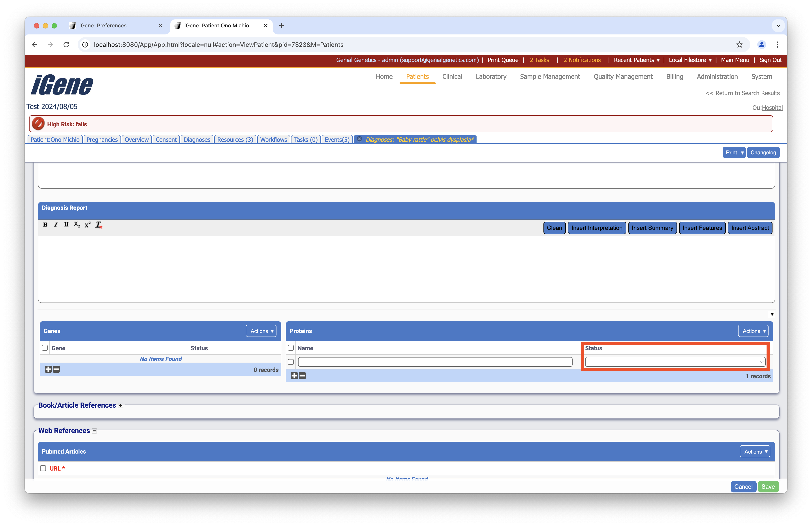Click the Subscript icon
The width and height of the screenshot is (812, 526).
pos(77,225)
